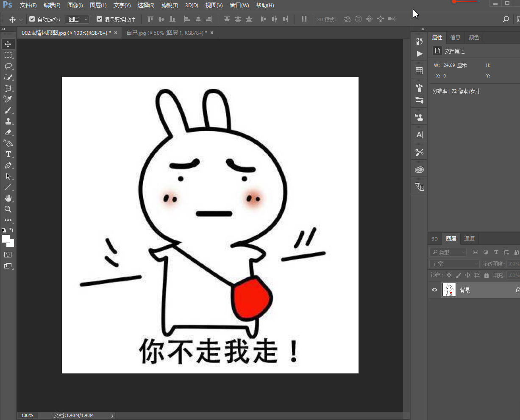Toggle the 自动选择 checkbox

32,19
